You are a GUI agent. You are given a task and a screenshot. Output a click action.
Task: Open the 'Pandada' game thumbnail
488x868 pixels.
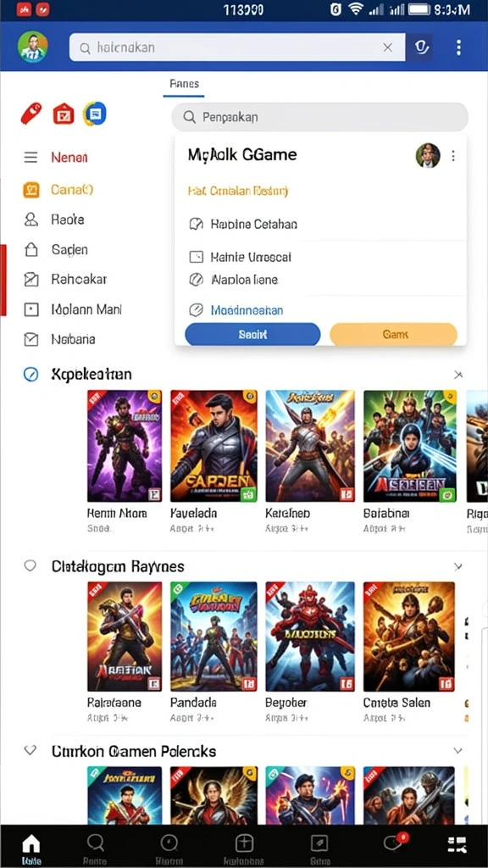coord(213,637)
